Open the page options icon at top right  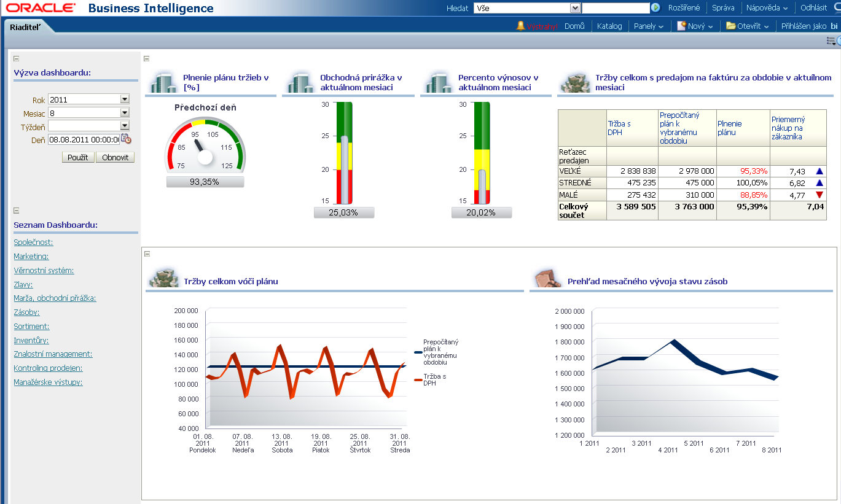pyautogui.click(x=831, y=41)
